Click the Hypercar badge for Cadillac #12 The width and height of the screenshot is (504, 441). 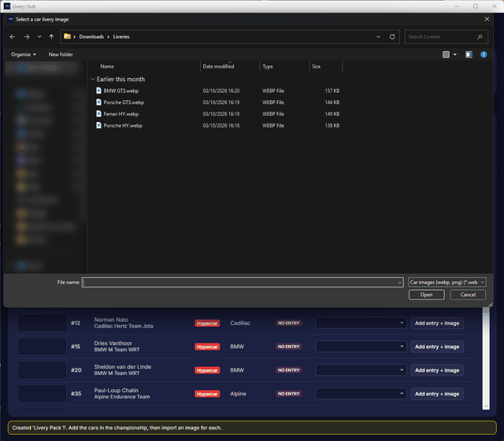[x=207, y=324]
